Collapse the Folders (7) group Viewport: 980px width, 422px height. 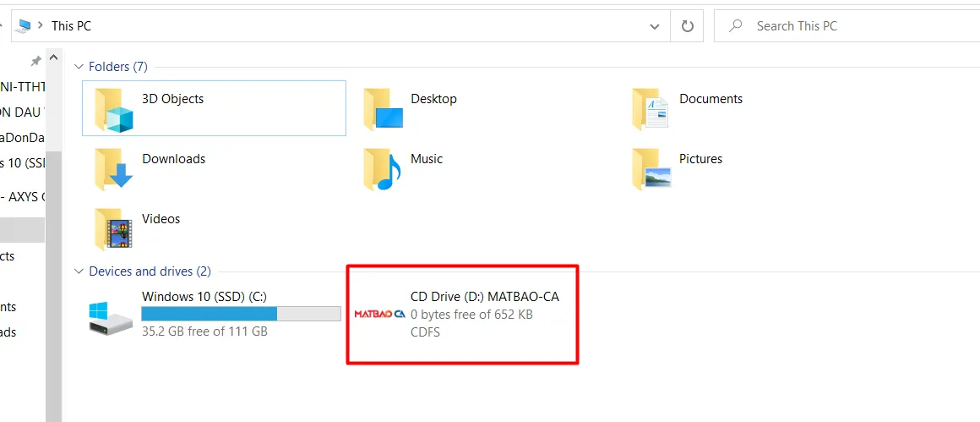(x=79, y=66)
